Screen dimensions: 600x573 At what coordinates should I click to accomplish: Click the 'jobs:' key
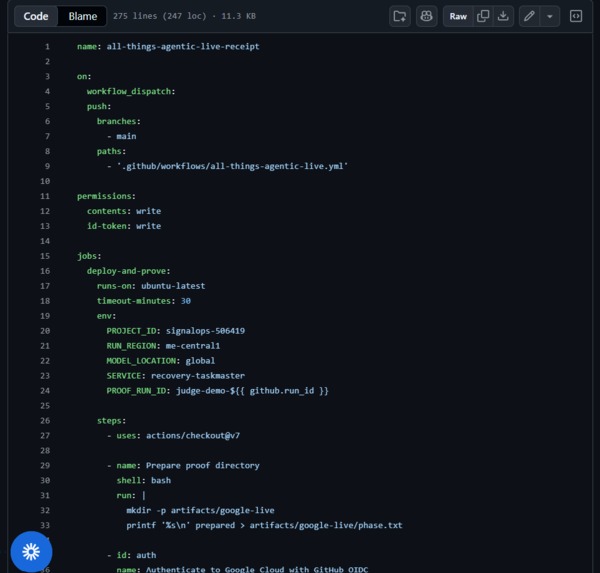point(89,256)
